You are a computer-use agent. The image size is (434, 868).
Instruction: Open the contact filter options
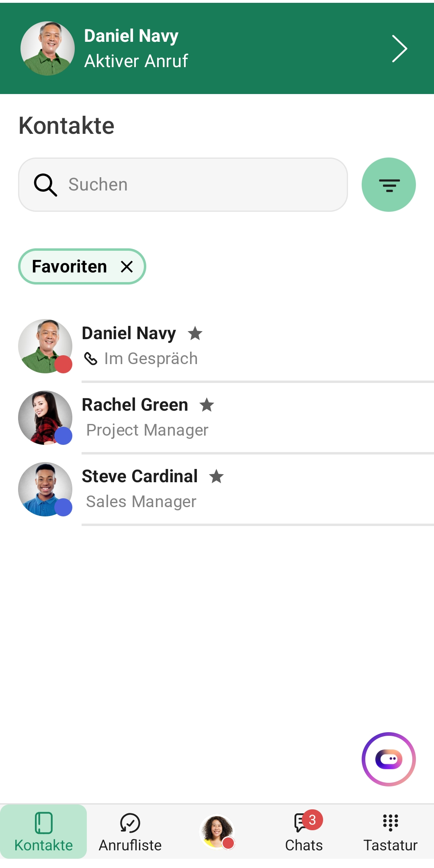tap(389, 185)
